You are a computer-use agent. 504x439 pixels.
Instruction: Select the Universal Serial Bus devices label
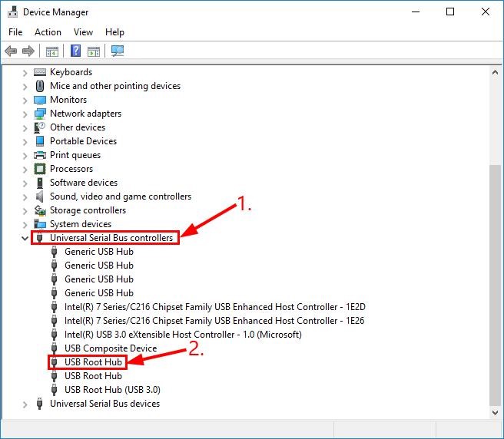[x=104, y=404]
